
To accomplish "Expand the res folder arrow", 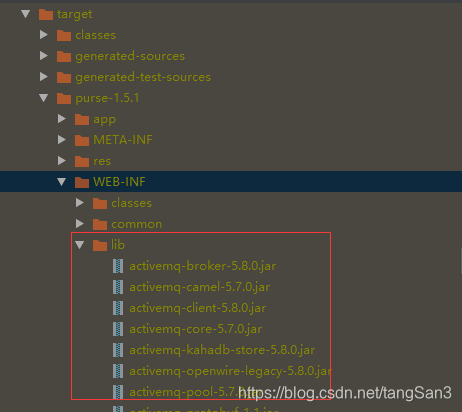I will (x=62, y=161).
